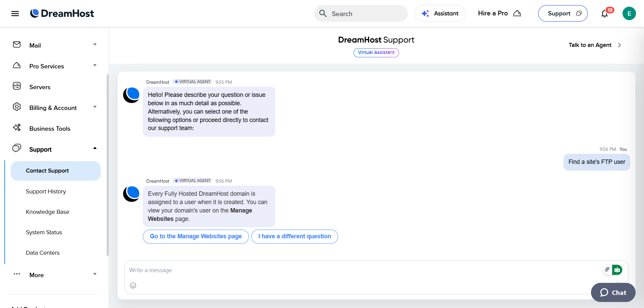Click the feather icon in message box
Image resolution: width=644 pixels, height=308 pixels.
[x=607, y=270]
